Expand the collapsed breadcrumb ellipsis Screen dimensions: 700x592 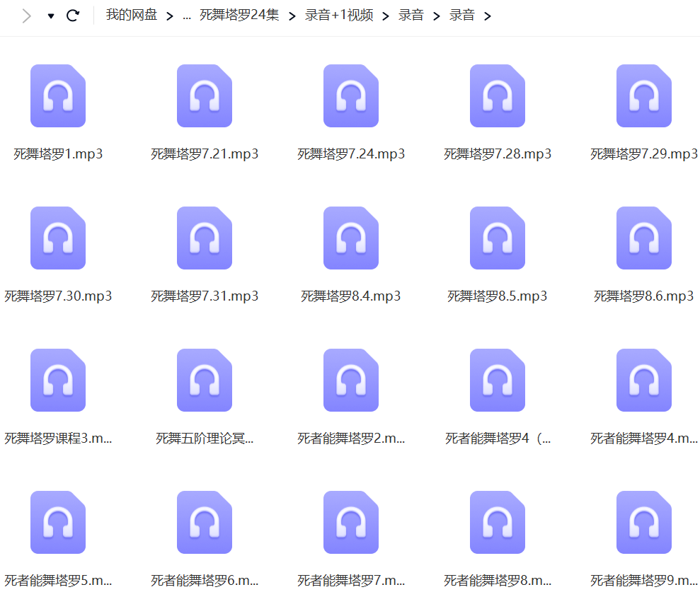(187, 17)
